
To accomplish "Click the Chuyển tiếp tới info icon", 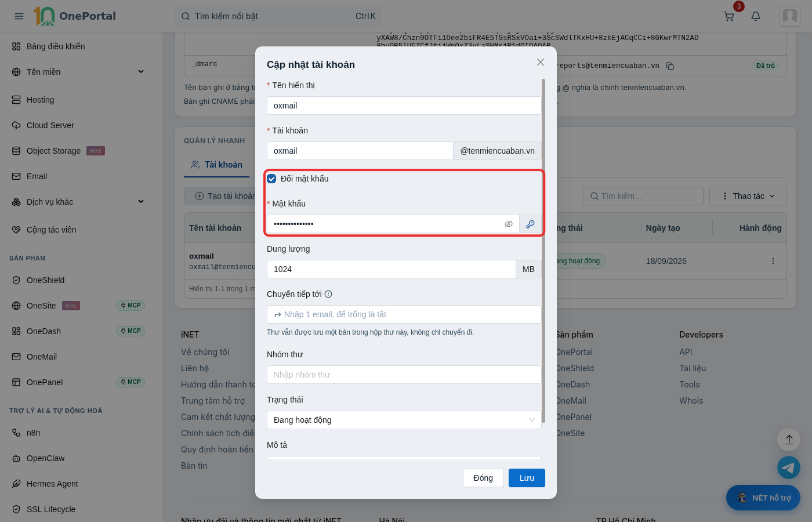I will 328,294.
